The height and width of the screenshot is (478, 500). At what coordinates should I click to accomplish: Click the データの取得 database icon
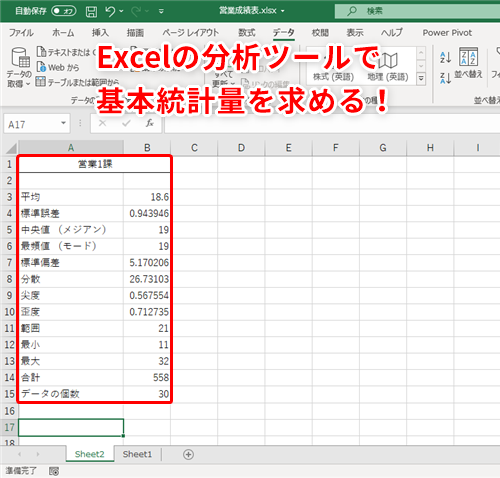(20, 57)
